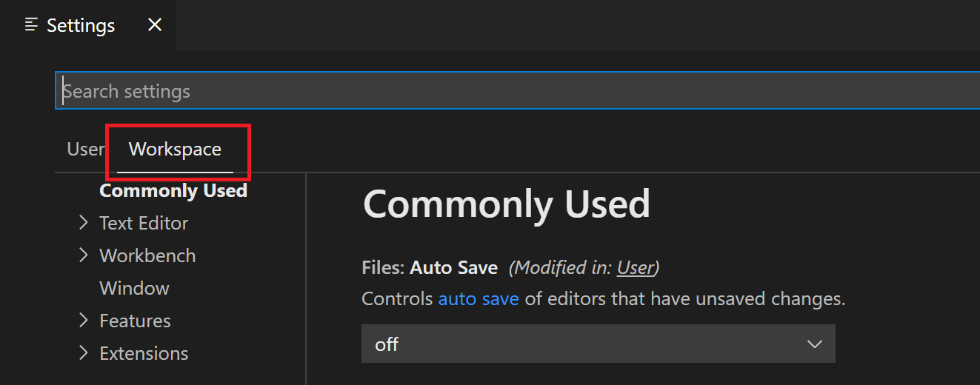
Task: Click the Text Editor category label
Action: [x=144, y=223]
